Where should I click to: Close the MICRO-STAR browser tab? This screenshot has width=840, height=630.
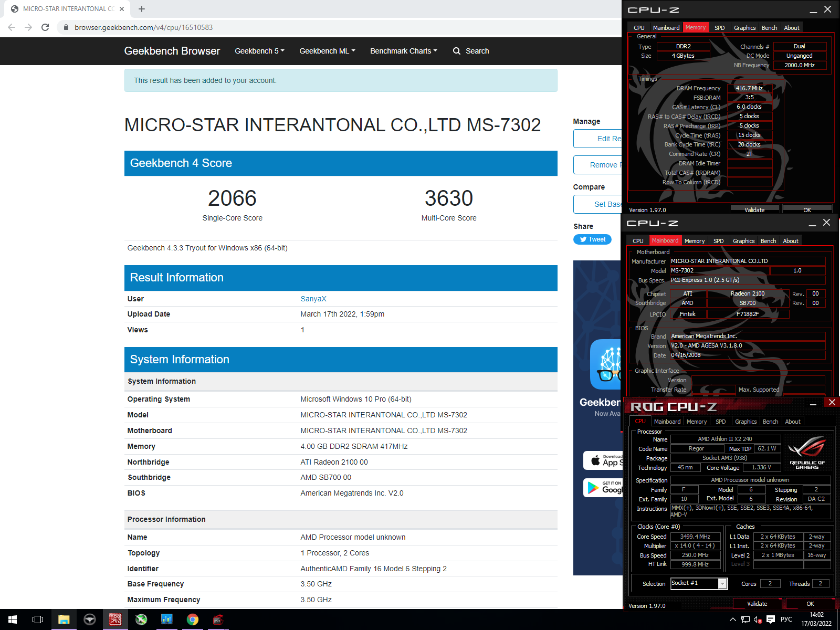point(122,9)
